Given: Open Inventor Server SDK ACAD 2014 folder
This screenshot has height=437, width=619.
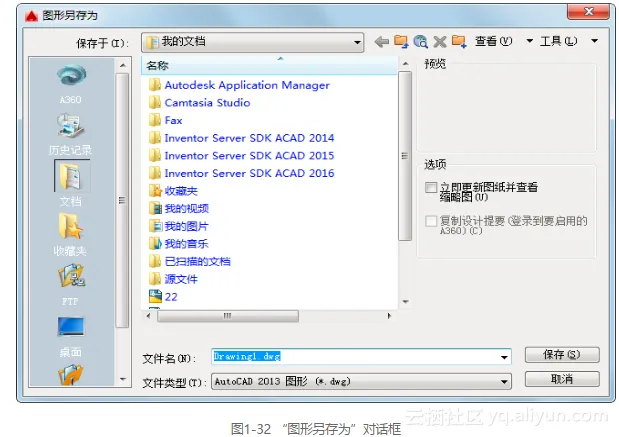Looking at the screenshot, I should pyautogui.click(x=242, y=138).
